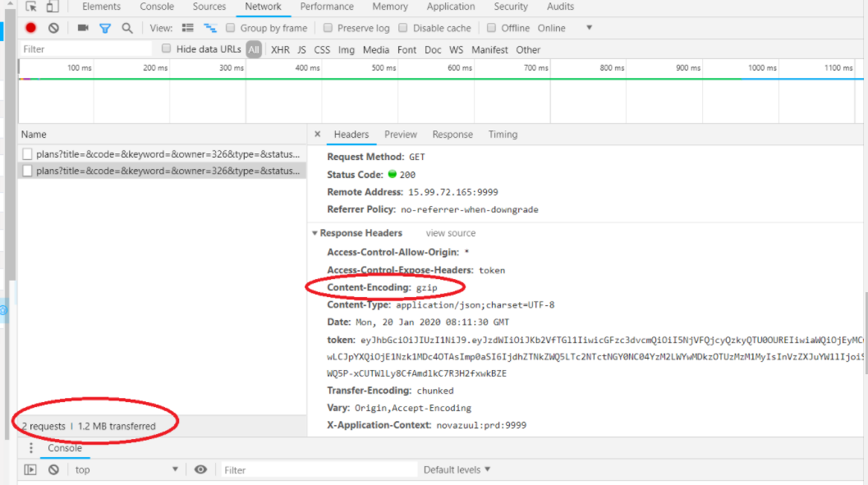
Task: Filter requests by Img
Action: [346, 50]
